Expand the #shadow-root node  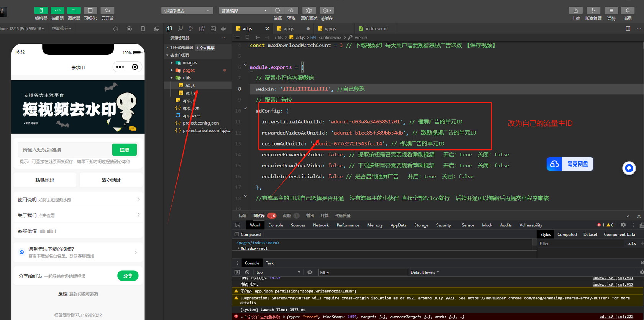click(239, 248)
